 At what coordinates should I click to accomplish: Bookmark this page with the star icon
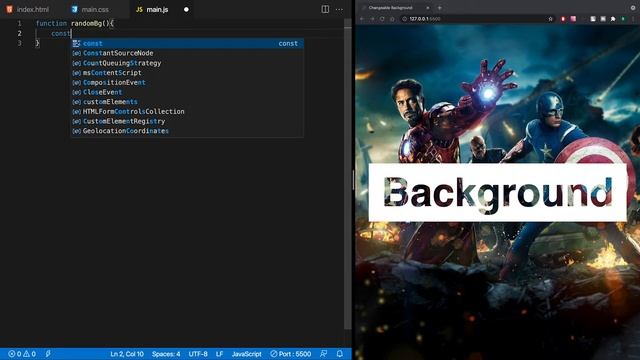[550, 19]
